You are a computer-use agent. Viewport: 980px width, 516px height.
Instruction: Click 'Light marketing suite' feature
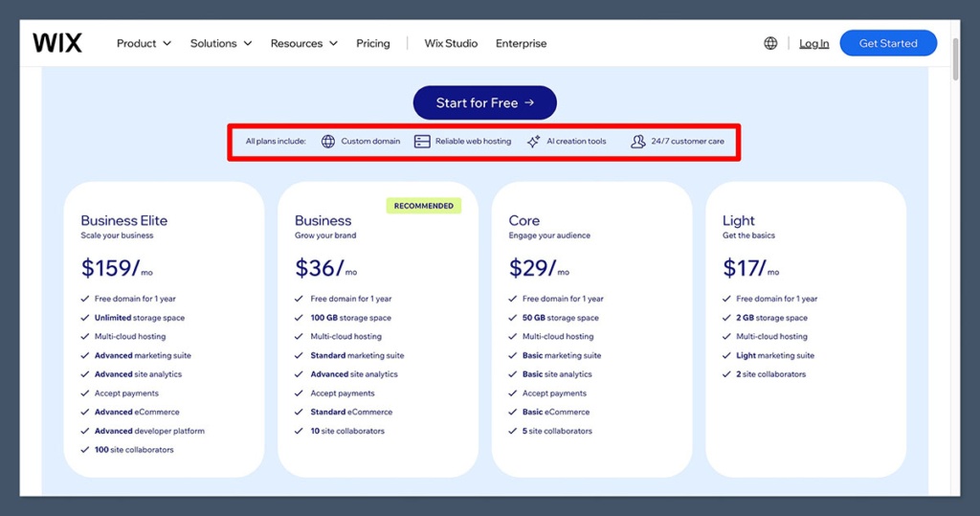click(x=775, y=355)
